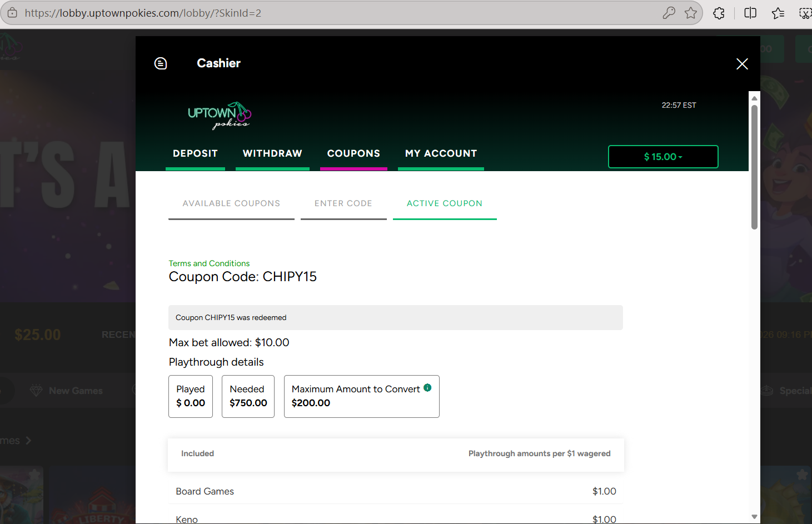Select the Active Coupon sub-tab
Image resolution: width=812 pixels, height=524 pixels.
(445, 203)
